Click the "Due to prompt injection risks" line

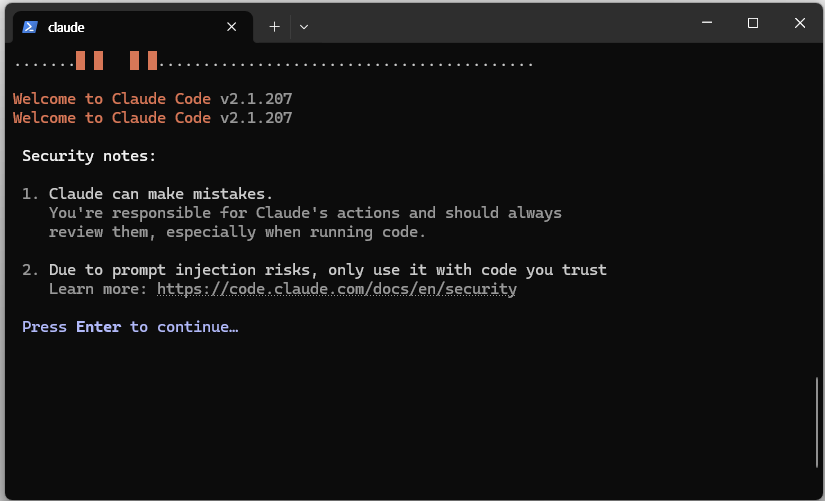(327, 270)
